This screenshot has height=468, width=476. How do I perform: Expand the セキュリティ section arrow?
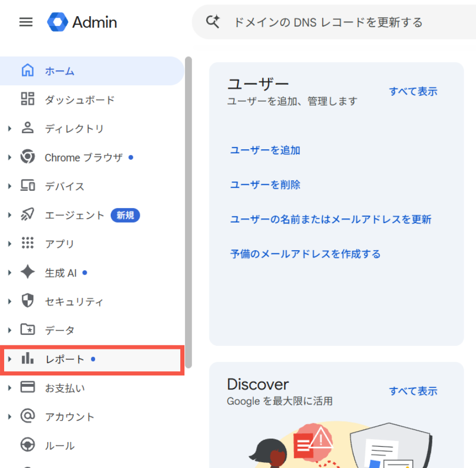click(10, 301)
